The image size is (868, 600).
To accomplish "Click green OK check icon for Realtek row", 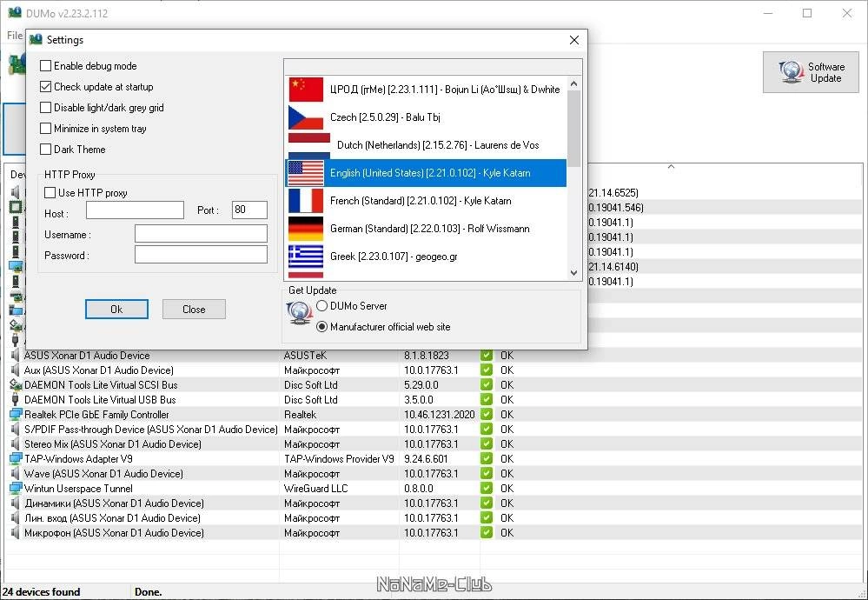I will click(x=487, y=415).
